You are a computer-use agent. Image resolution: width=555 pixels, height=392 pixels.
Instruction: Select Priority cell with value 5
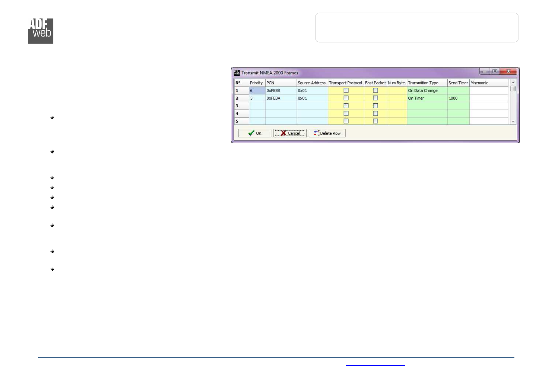(257, 98)
